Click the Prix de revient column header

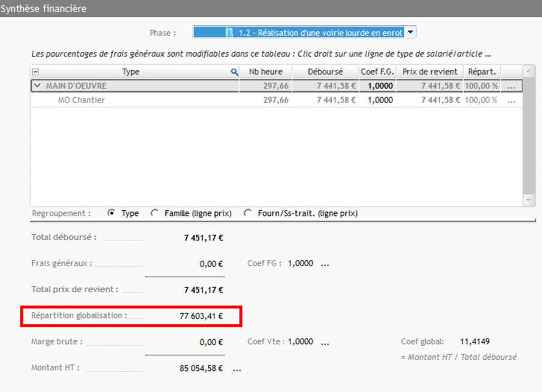click(430, 72)
